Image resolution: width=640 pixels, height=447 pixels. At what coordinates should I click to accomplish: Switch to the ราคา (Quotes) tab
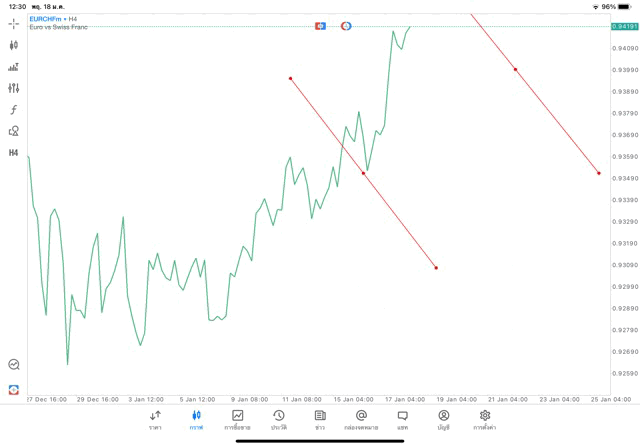click(155, 420)
